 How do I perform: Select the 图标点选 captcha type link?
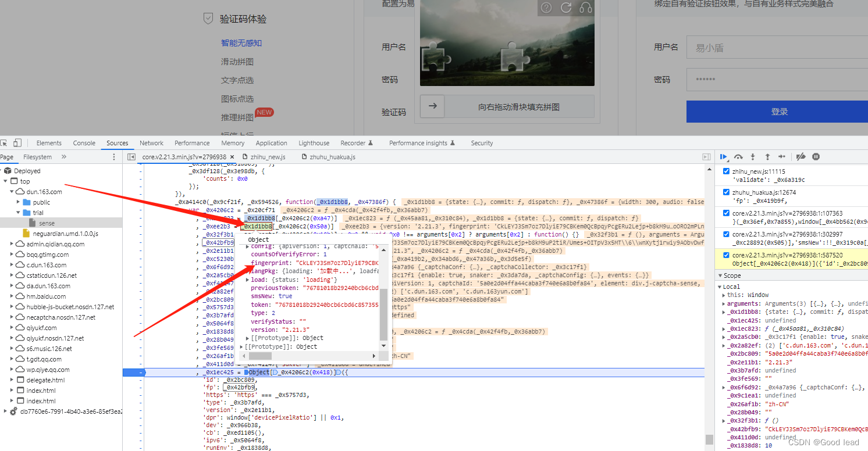(x=237, y=98)
